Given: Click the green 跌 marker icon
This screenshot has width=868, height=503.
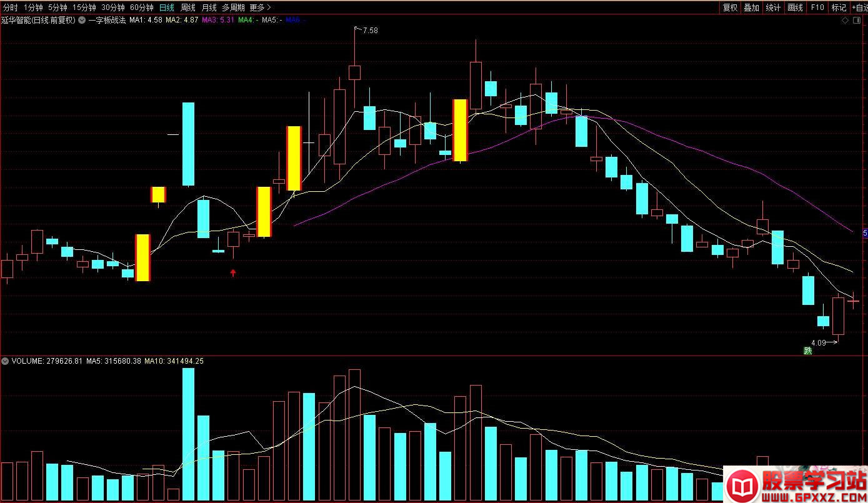Looking at the screenshot, I should (x=808, y=351).
